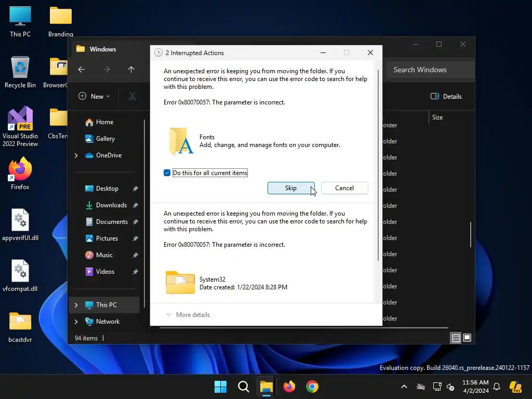Open Firefox from the taskbar
Viewport: 532px width, 399px height.
(x=289, y=387)
